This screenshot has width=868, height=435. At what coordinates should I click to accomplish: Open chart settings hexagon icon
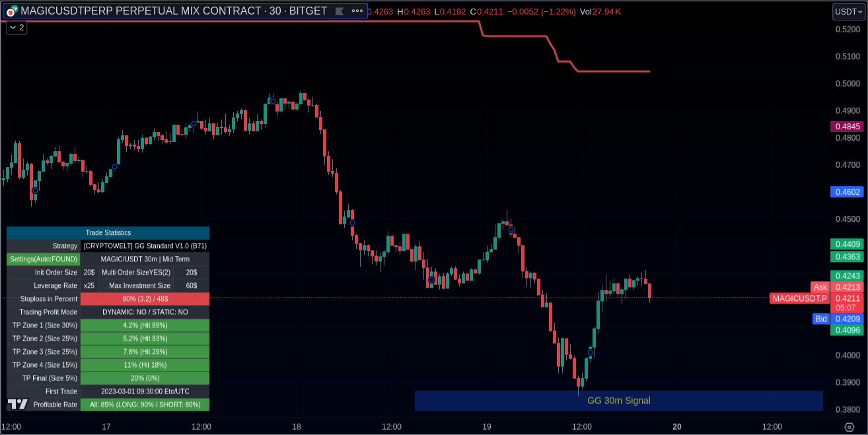[x=850, y=427]
